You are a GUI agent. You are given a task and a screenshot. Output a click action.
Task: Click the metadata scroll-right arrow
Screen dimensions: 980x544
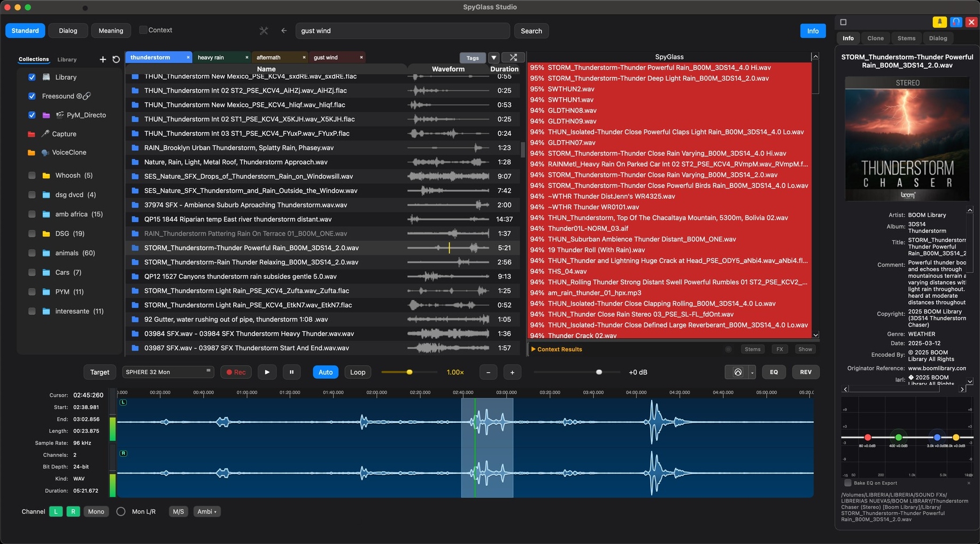[962, 389]
